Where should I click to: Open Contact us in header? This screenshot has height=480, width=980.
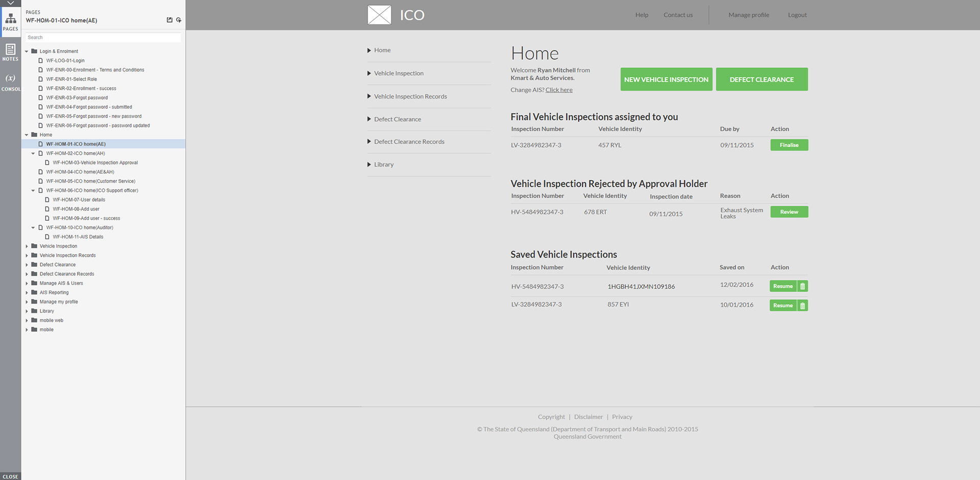[x=678, y=15]
